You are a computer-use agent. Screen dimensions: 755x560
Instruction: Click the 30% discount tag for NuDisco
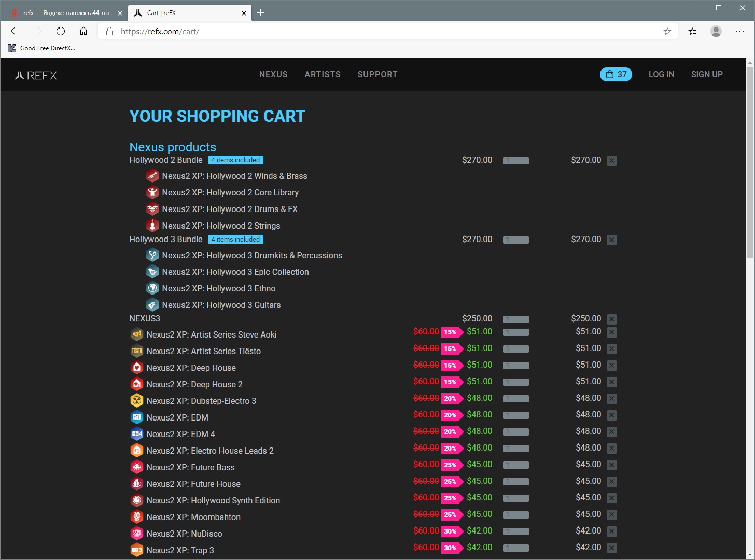[452, 531]
